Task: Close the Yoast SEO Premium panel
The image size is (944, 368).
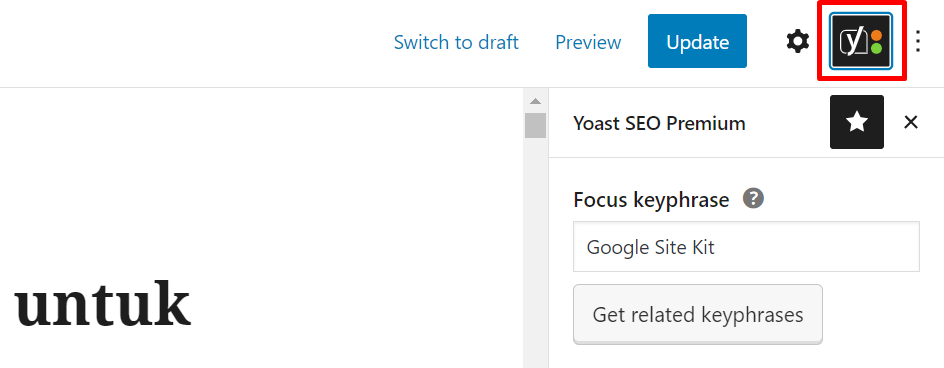Action: (x=911, y=122)
